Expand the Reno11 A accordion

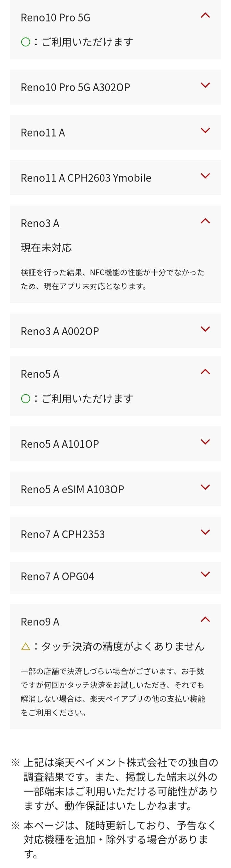tap(115, 132)
